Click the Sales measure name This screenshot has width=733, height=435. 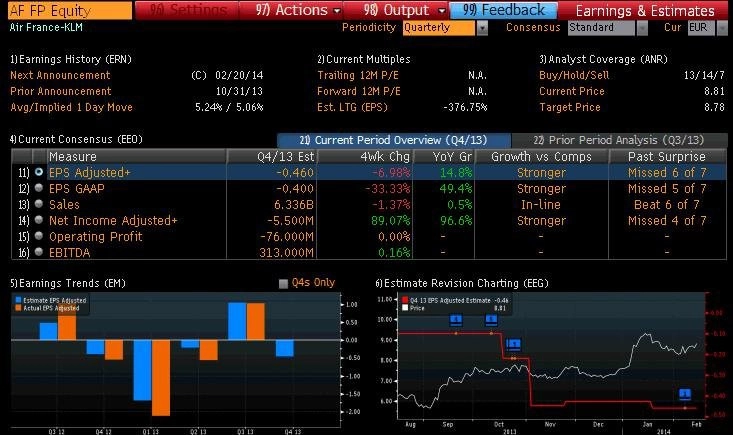coord(64,205)
